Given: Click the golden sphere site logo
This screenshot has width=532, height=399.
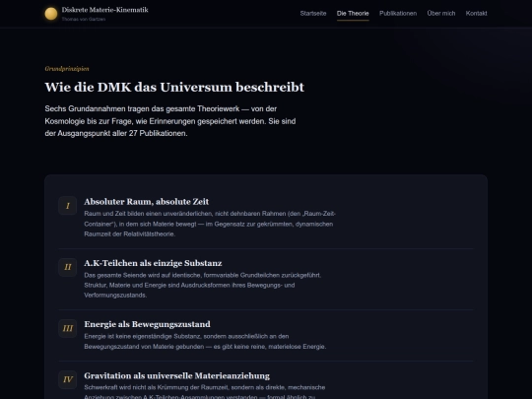Looking at the screenshot, I should point(51,14).
